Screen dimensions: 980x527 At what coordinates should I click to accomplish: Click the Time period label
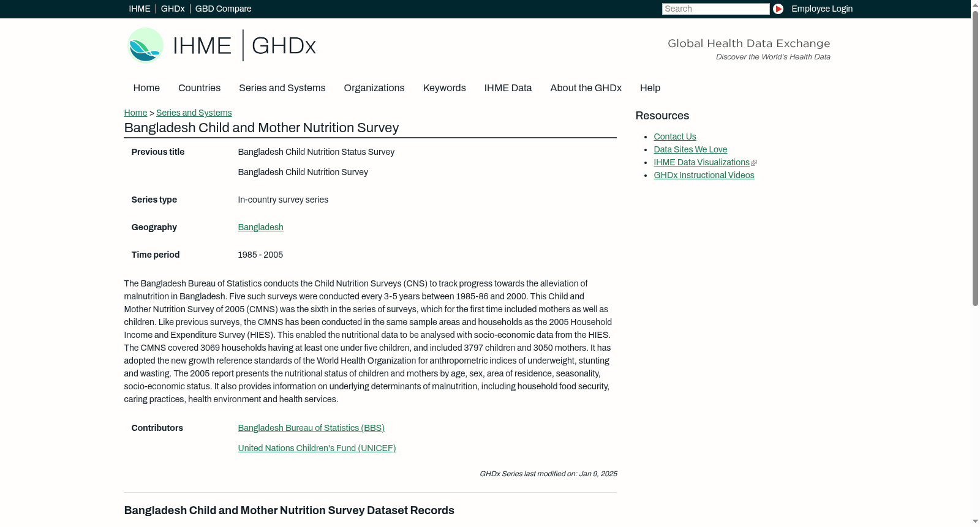point(156,255)
